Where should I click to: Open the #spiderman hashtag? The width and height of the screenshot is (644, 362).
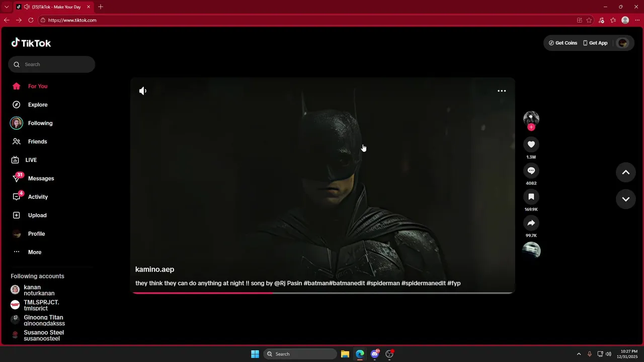click(383, 284)
